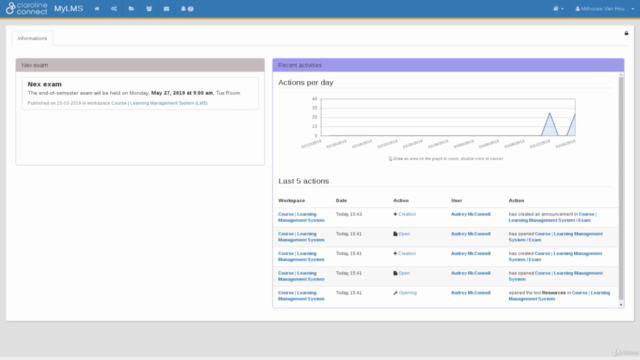The image size is (640, 360).
Task: Open the Nex exam announcement title
Action: click(44, 84)
